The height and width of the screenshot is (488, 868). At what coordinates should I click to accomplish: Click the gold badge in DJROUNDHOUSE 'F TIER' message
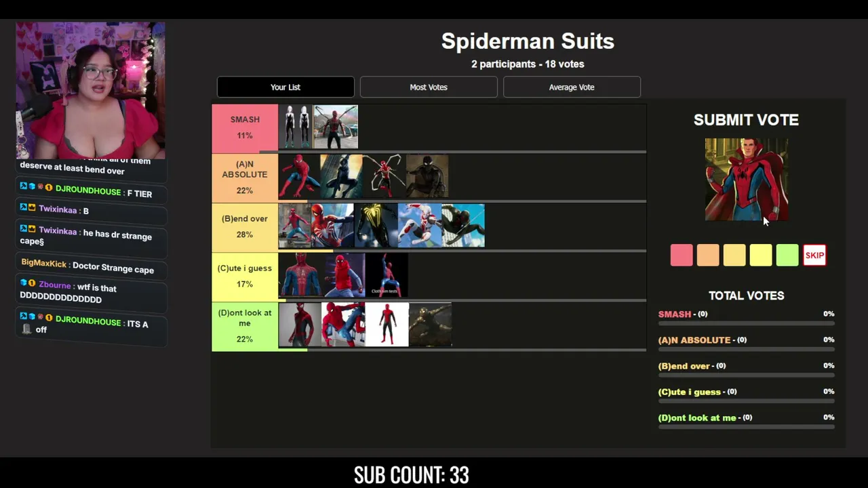(48, 188)
